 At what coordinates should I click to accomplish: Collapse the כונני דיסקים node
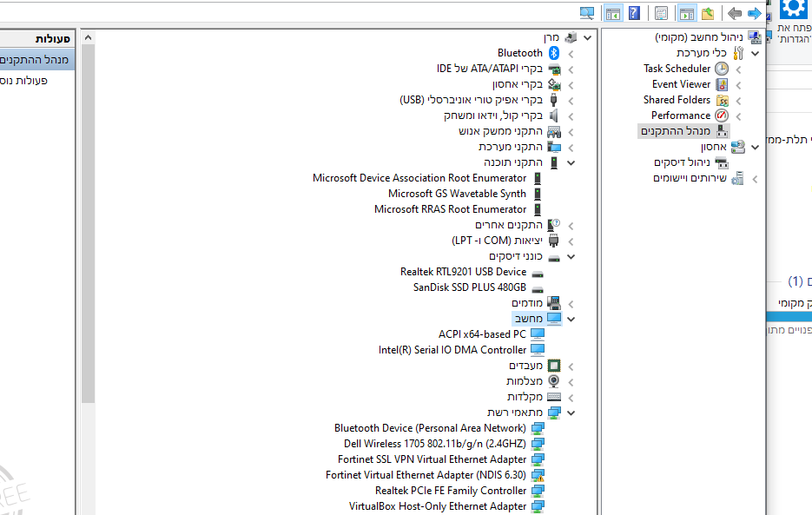point(571,256)
